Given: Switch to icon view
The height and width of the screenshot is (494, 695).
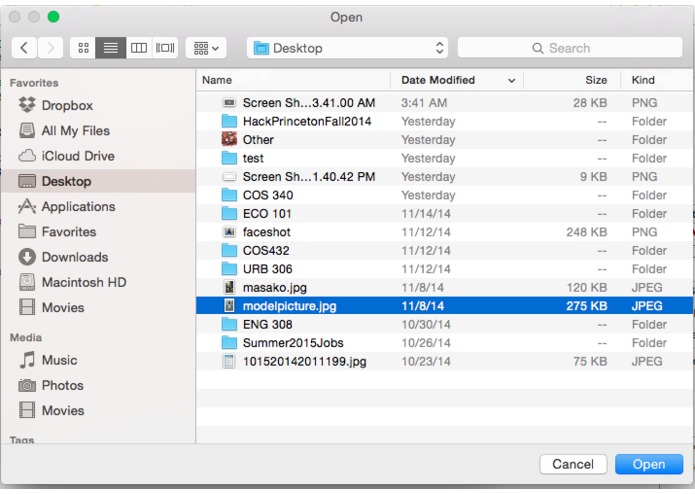Looking at the screenshot, I should (x=83, y=48).
